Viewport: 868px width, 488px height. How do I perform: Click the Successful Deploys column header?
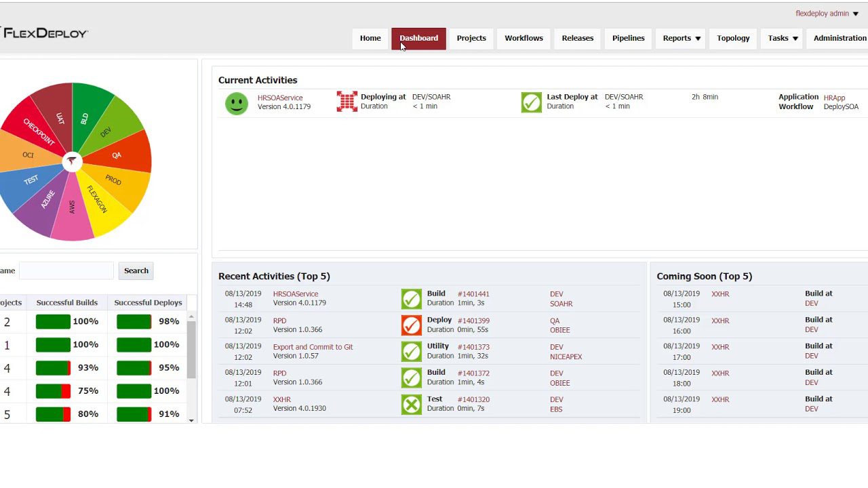pyautogui.click(x=148, y=303)
